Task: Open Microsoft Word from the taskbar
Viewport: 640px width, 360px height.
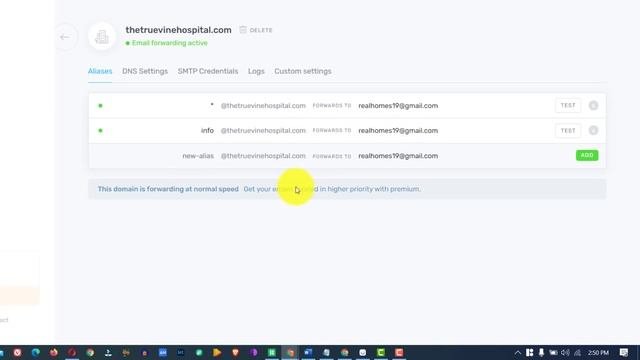Action: tap(308, 352)
